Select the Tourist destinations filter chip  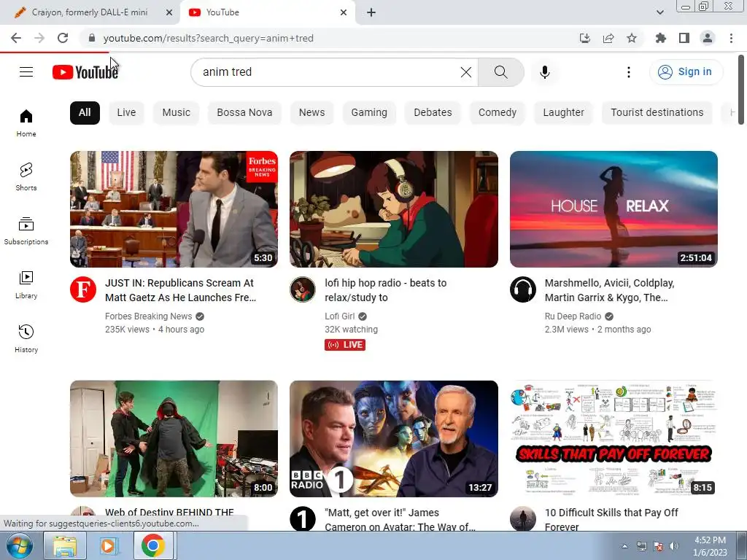[x=657, y=113]
